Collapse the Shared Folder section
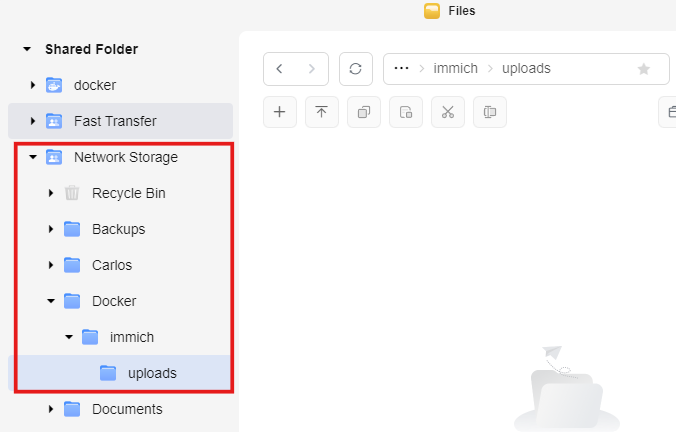The width and height of the screenshot is (676, 432). point(27,49)
